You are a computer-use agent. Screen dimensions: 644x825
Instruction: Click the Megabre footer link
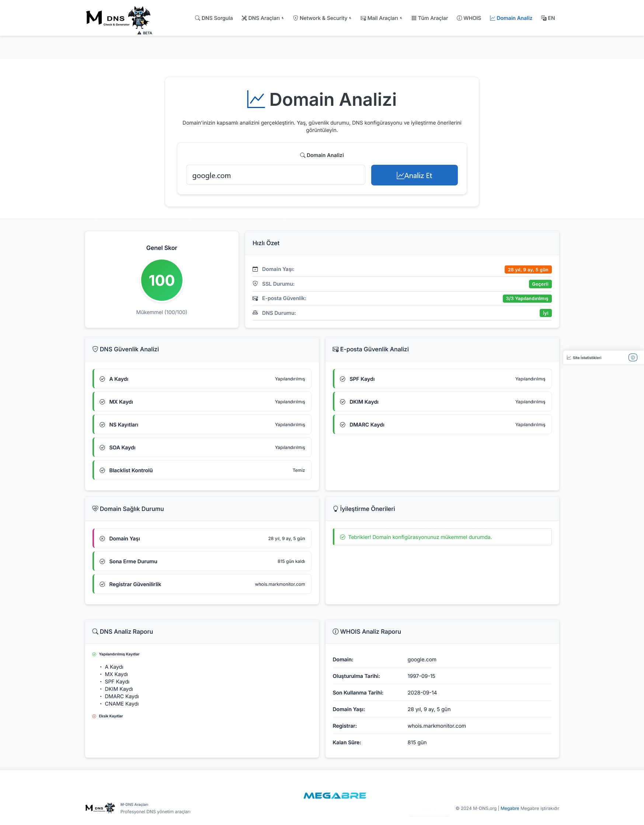click(509, 808)
